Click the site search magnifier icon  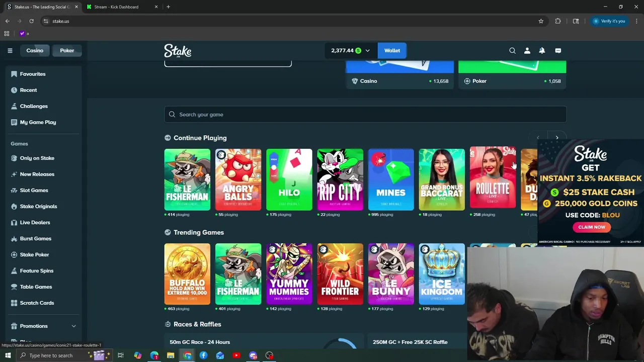click(x=512, y=50)
